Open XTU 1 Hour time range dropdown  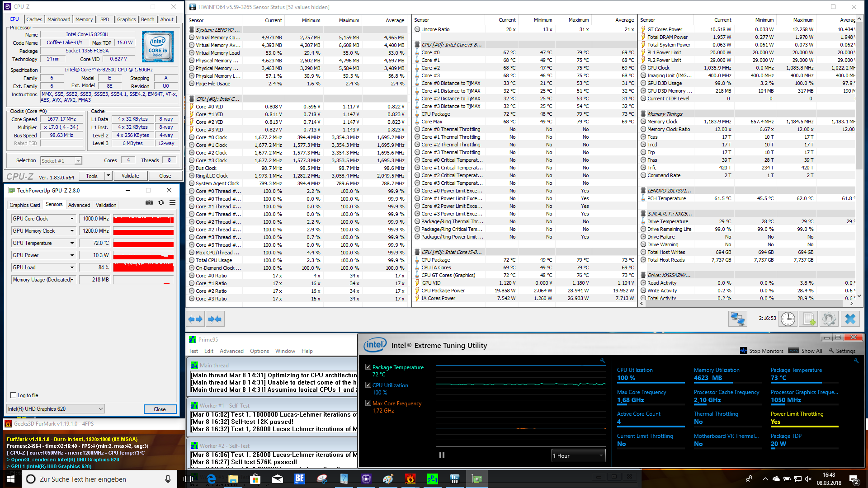coord(578,455)
